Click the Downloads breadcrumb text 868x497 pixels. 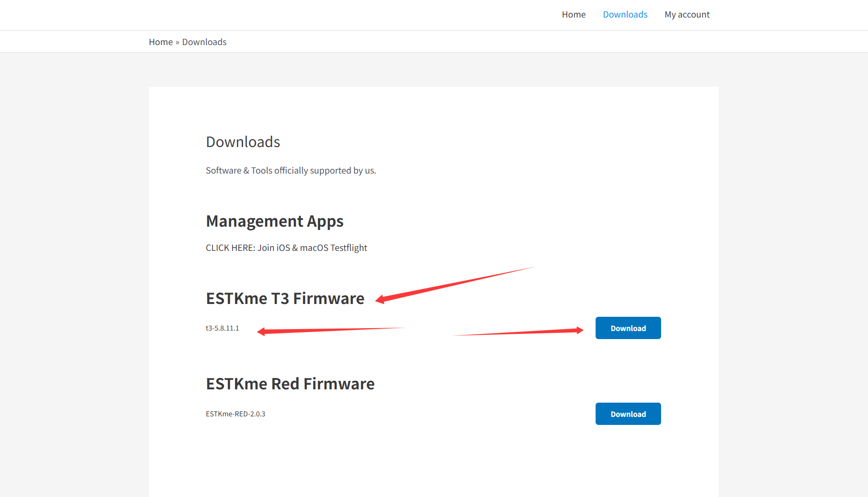pyautogui.click(x=204, y=42)
